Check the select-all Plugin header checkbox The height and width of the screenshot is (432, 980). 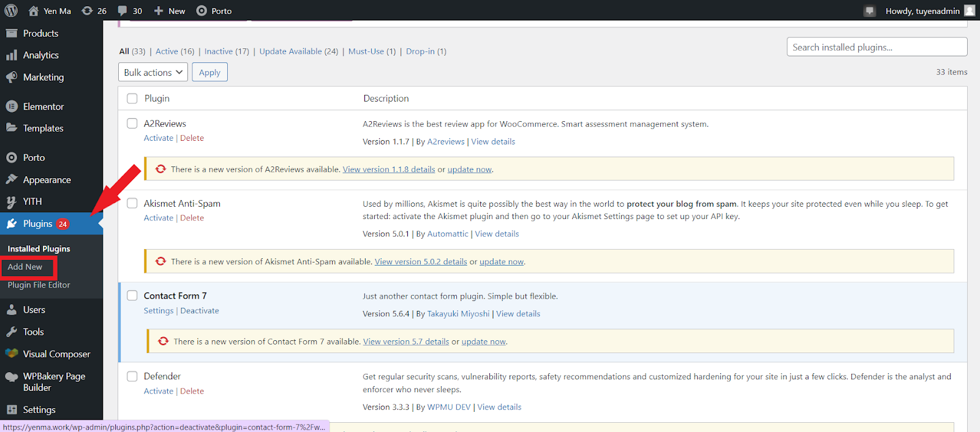(x=132, y=99)
